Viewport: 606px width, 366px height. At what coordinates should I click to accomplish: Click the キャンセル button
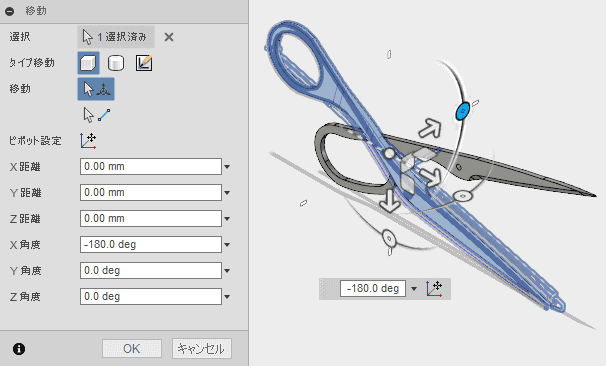pos(201,349)
